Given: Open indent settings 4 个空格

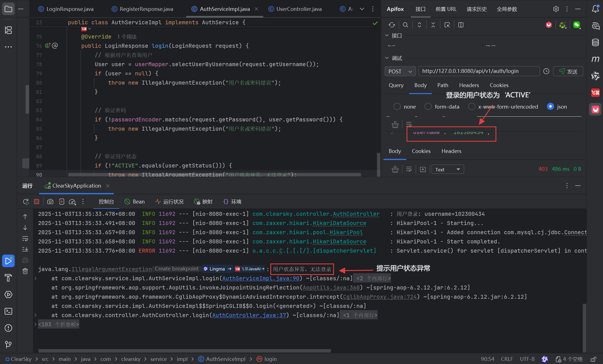Looking at the screenshot, I should (569, 359).
